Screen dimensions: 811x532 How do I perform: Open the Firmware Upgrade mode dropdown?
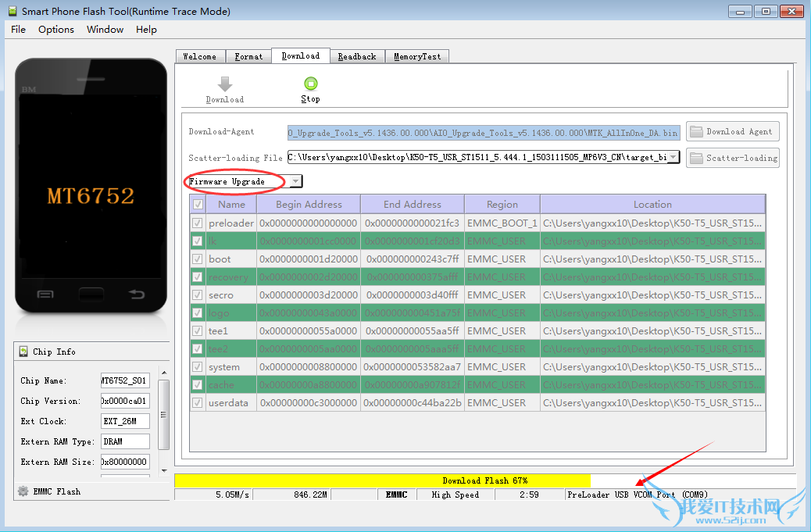pos(295,181)
